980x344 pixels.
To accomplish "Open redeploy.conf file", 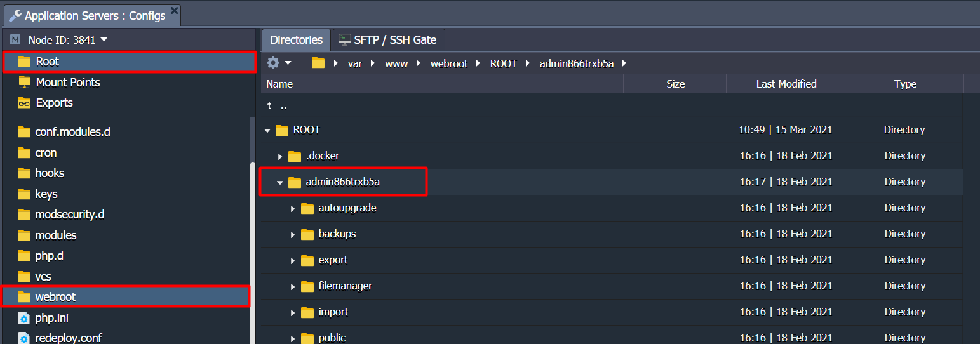I will click(68, 338).
